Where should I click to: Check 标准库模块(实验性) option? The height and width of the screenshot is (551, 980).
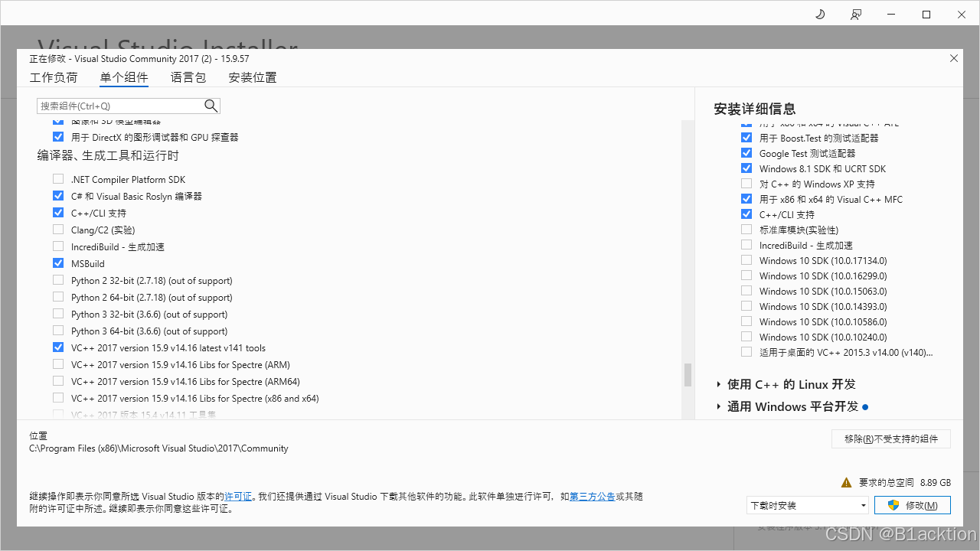pyautogui.click(x=746, y=230)
